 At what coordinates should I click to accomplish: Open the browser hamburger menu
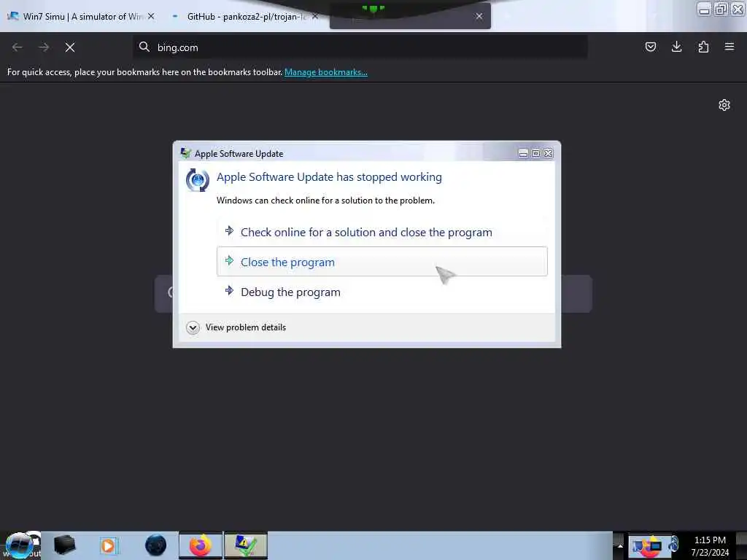pyautogui.click(x=729, y=47)
